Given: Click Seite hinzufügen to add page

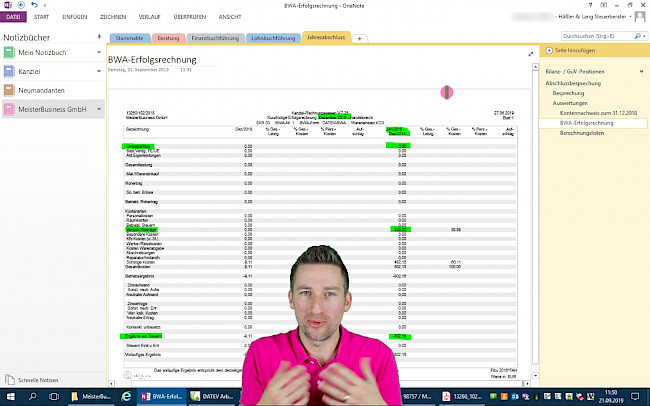Looking at the screenshot, I should point(570,51).
